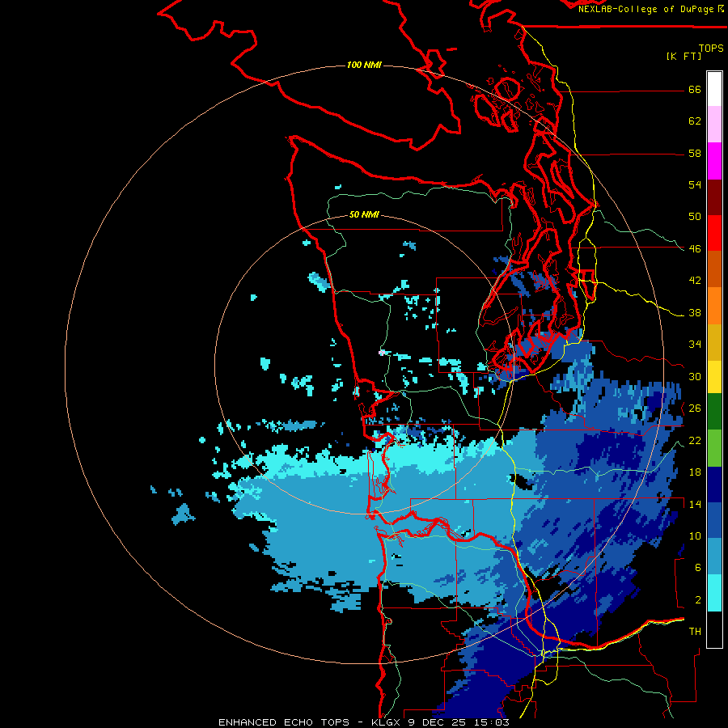Click the black TH legend swatch
Image resolution: width=728 pixels, height=728 pixels.
(714, 629)
